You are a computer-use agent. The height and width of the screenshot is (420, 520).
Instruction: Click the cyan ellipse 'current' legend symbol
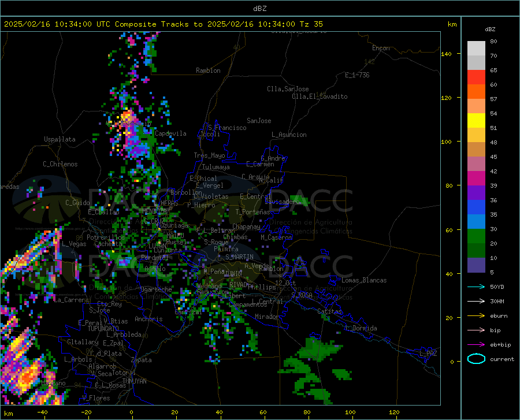[476, 359]
